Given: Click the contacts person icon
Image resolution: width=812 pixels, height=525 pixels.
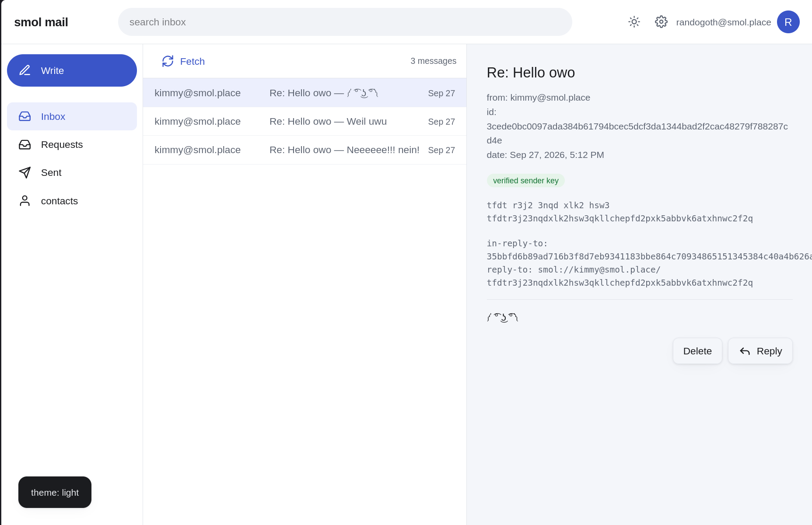Looking at the screenshot, I should click(25, 201).
